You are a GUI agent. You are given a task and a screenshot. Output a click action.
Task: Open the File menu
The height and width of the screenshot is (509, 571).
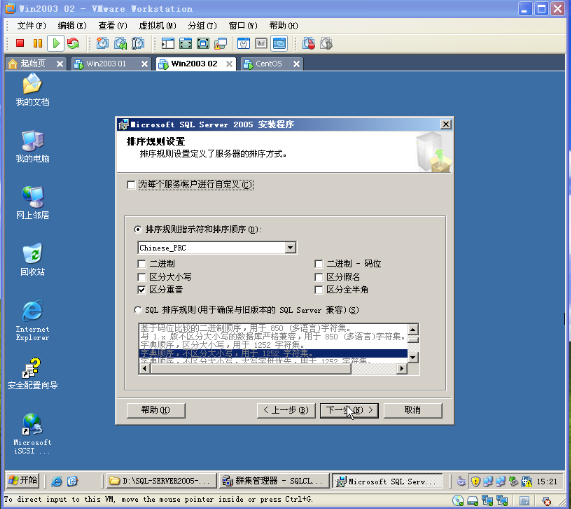coord(31,25)
